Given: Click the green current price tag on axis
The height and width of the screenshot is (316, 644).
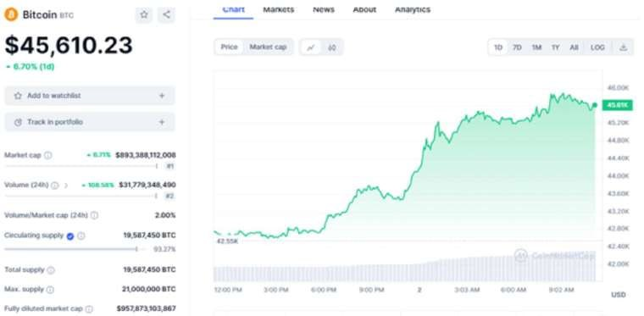Looking at the screenshot, I should pyautogui.click(x=617, y=105).
